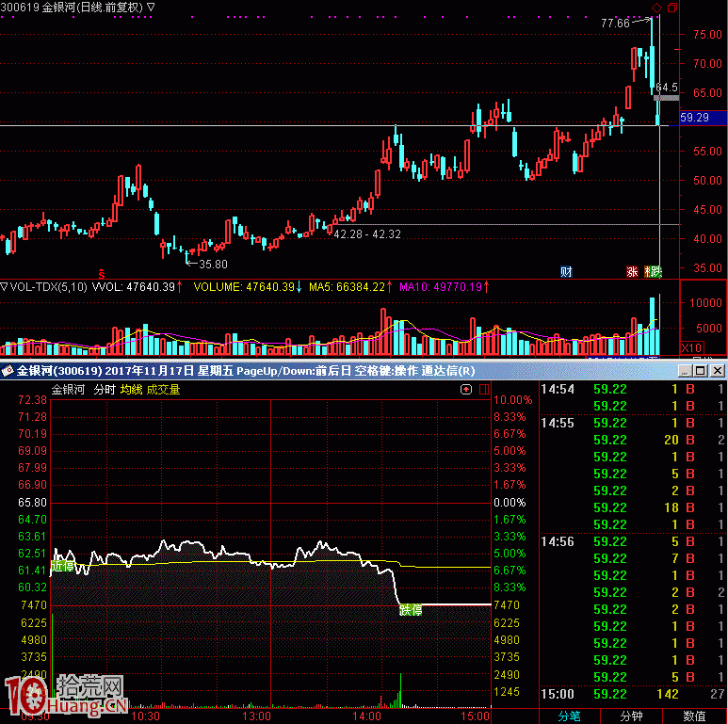Click the 14:54 tick row time
This screenshot has width=728, height=724.
point(558,389)
